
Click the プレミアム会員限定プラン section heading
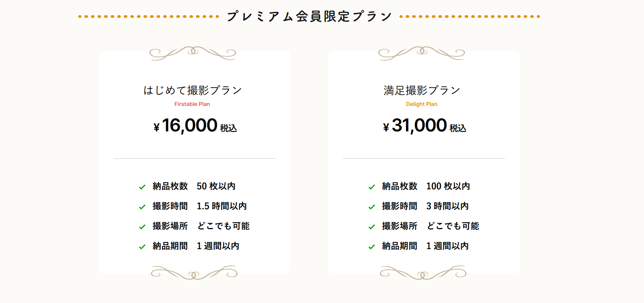point(309,17)
